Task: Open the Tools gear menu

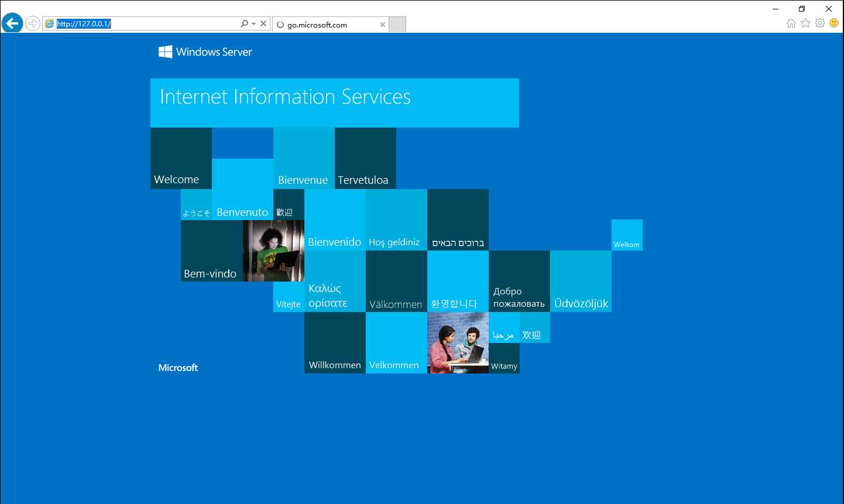Action: tap(820, 23)
